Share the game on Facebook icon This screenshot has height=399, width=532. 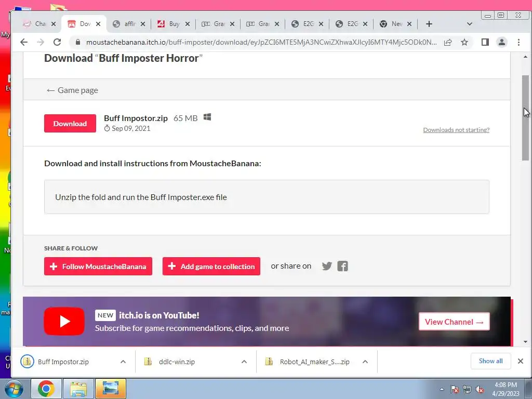tap(343, 266)
